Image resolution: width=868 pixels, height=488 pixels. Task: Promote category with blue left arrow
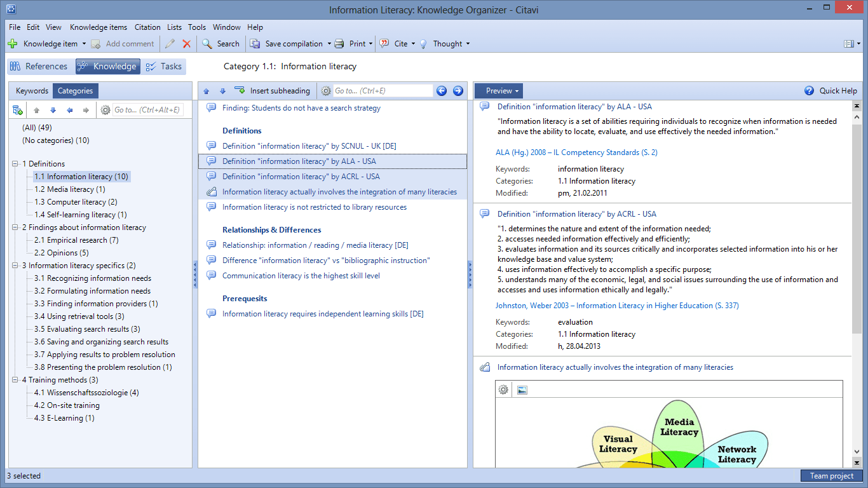pos(70,110)
